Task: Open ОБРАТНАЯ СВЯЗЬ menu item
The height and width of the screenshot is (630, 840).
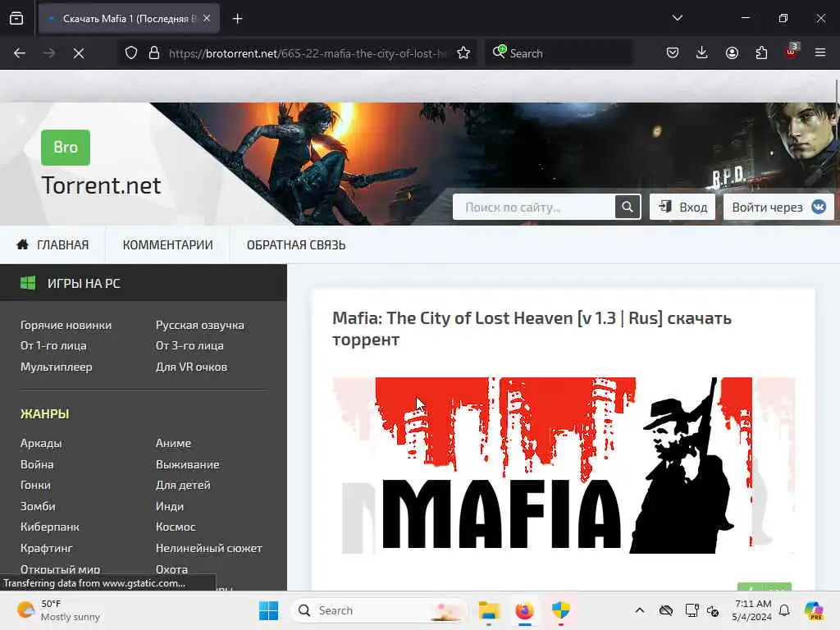Action: tap(295, 244)
